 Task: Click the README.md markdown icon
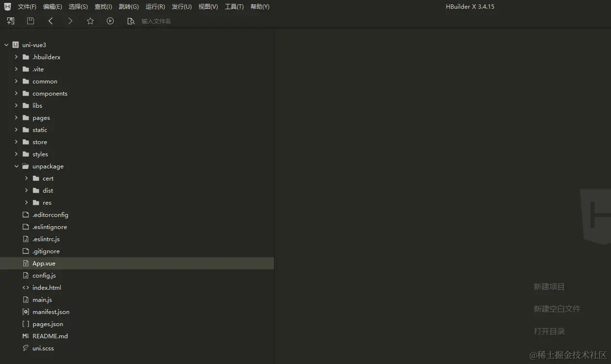tap(26, 336)
